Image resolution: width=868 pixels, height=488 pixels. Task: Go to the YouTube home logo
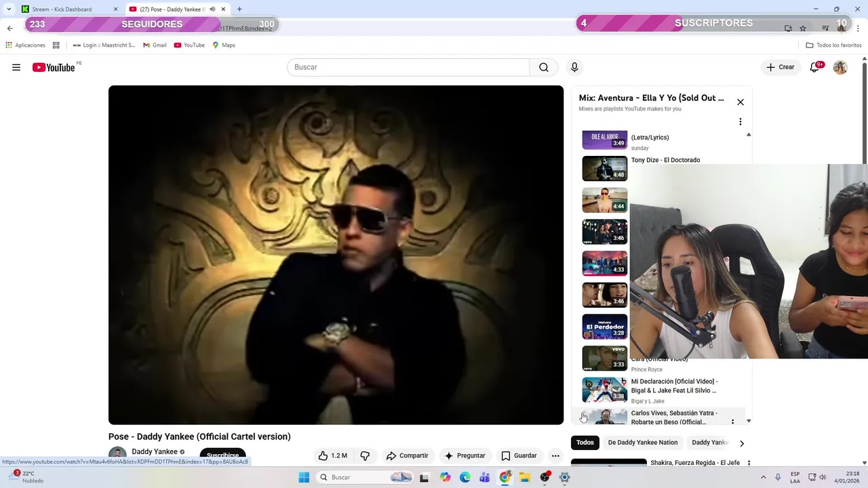point(54,67)
